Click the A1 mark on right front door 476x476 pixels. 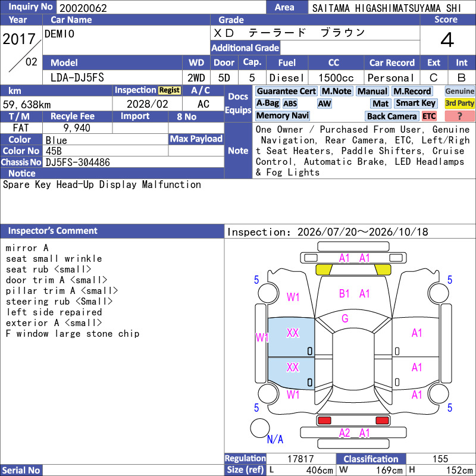pos(417,333)
